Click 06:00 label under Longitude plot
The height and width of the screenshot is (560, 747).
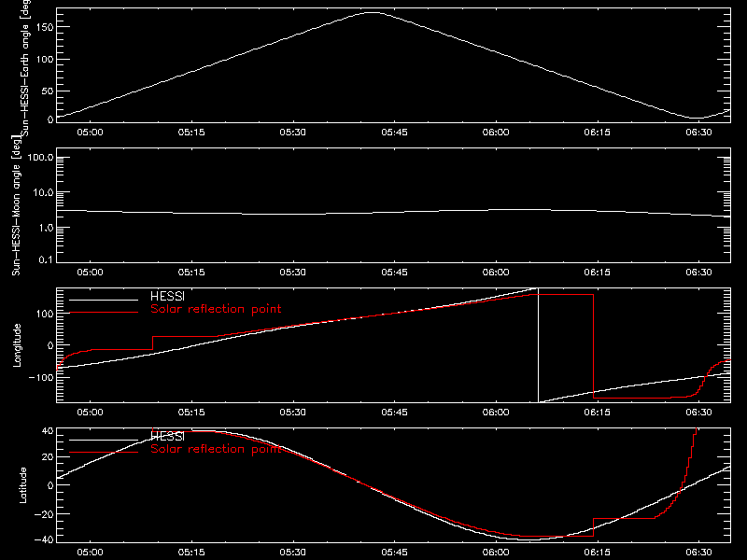(496, 413)
